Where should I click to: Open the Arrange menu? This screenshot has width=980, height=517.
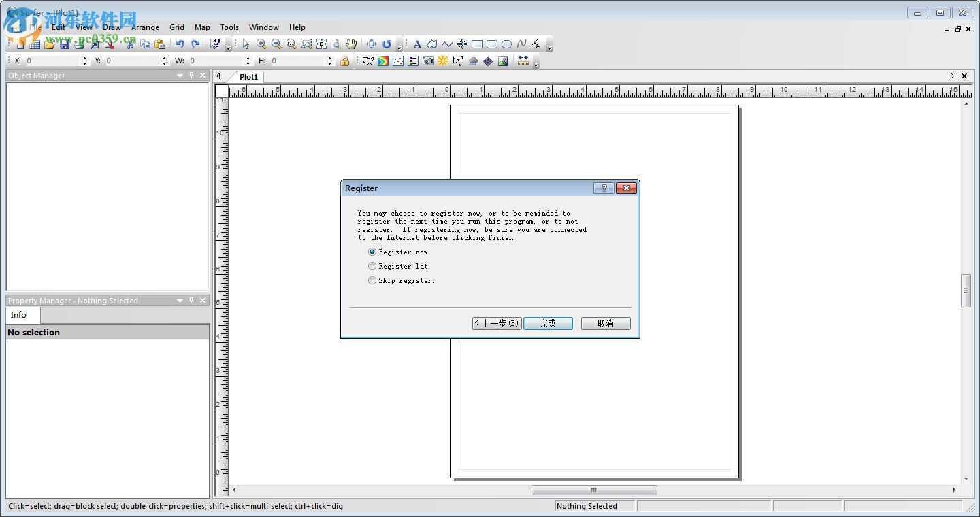145,27
